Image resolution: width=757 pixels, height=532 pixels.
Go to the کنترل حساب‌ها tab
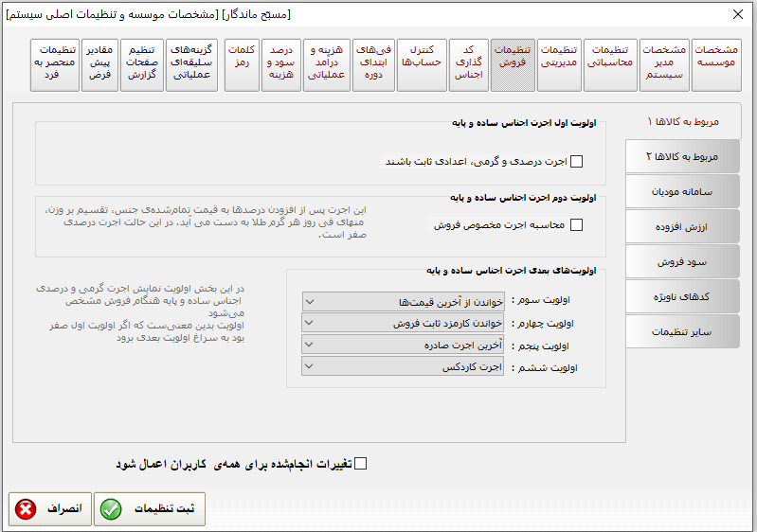click(x=422, y=64)
